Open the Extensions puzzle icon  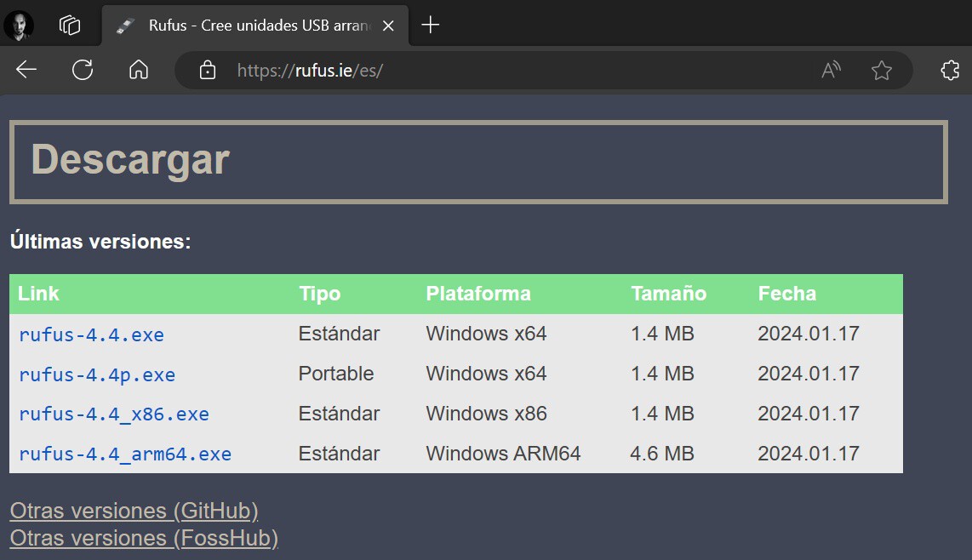pos(950,71)
